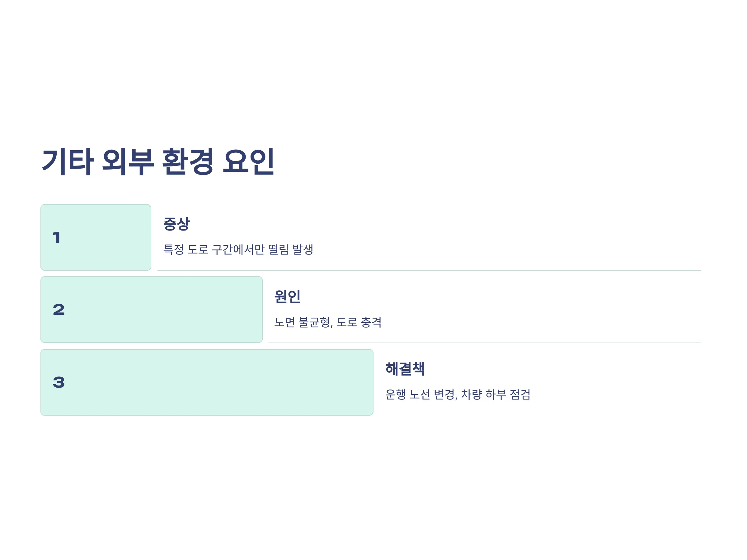Select the number 2 box
747x560 pixels.
(152, 310)
